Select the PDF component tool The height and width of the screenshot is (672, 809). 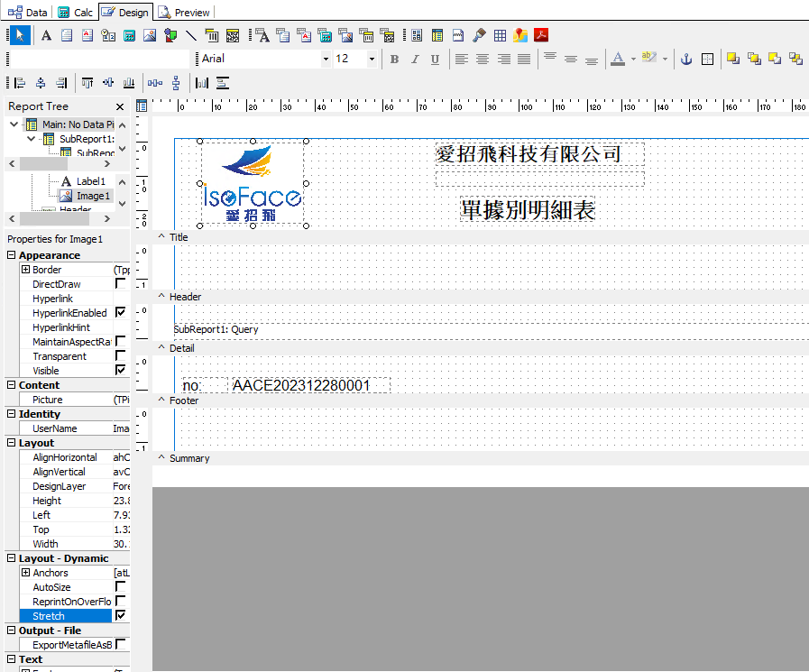541,35
